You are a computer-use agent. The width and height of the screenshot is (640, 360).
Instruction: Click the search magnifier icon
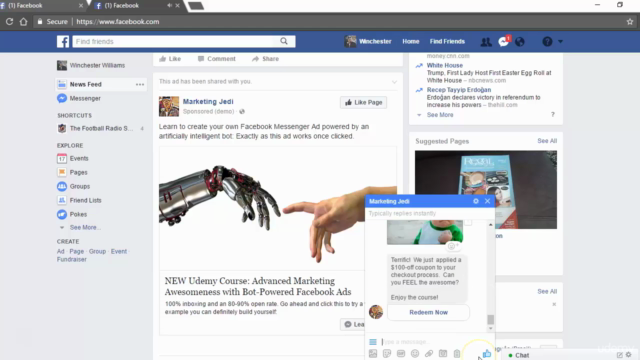[284, 41]
